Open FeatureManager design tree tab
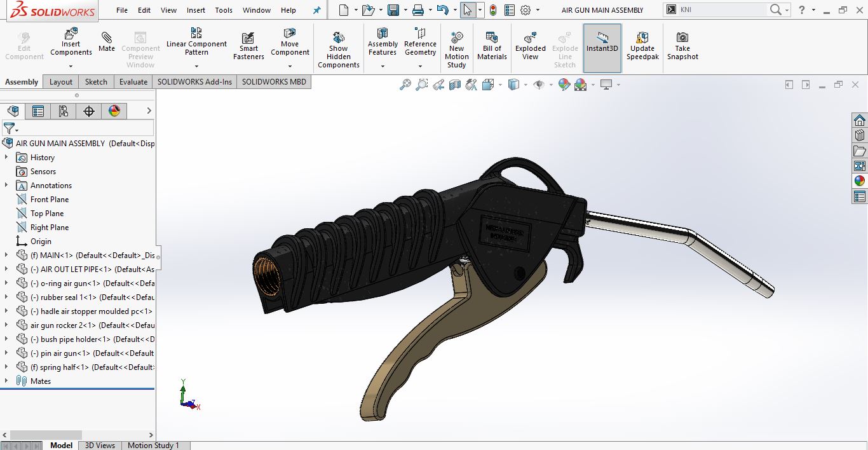 pyautogui.click(x=13, y=111)
